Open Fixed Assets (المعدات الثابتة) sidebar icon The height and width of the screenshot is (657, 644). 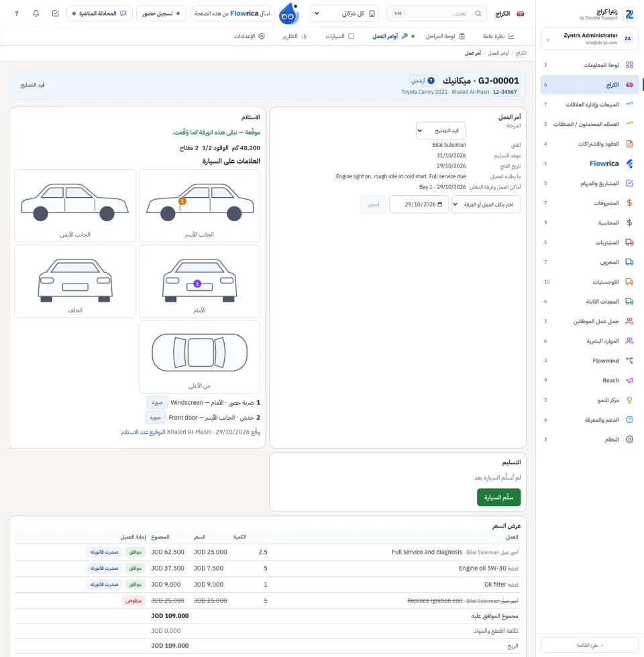pos(629,301)
